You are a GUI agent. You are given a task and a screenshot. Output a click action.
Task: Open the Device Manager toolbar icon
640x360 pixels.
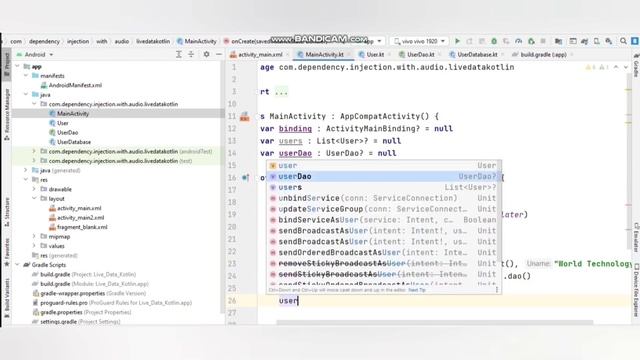tap(597, 41)
